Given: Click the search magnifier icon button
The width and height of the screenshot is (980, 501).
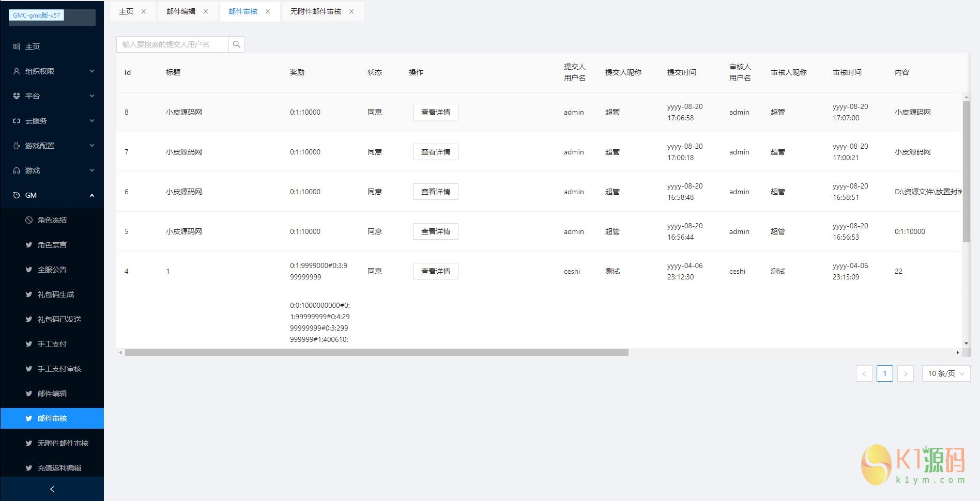Looking at the screenshot, I should pos(237,44).
